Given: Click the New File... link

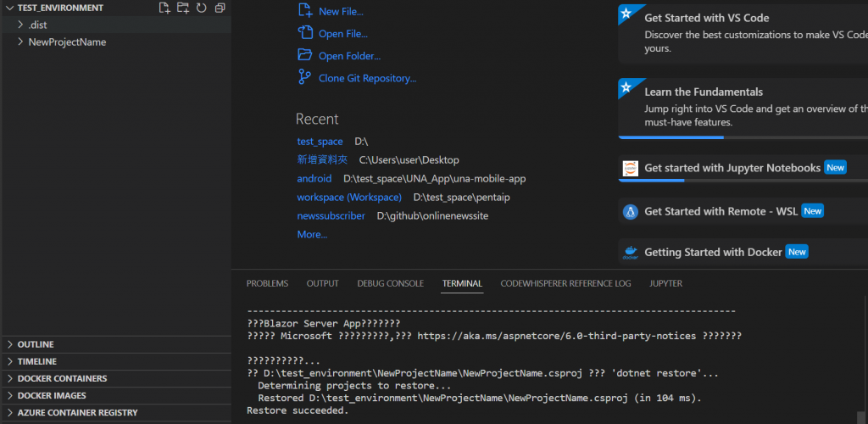Looking at the screenshot, I should coord(341,11).
